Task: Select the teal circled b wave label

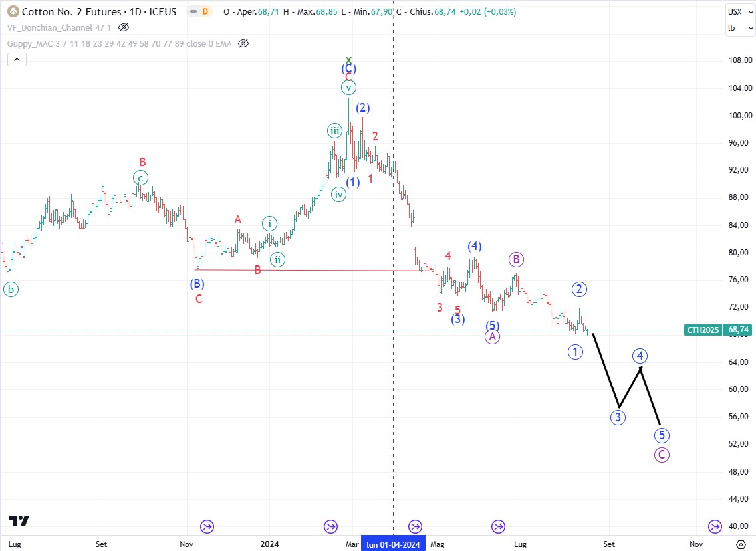Action: coord(11,290)
